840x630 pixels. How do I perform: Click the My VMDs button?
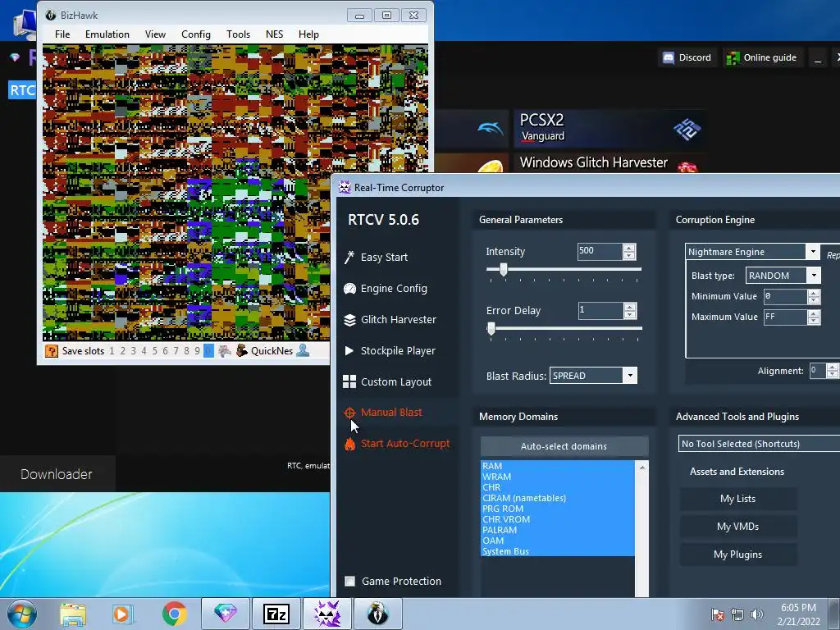pos(737,527)
